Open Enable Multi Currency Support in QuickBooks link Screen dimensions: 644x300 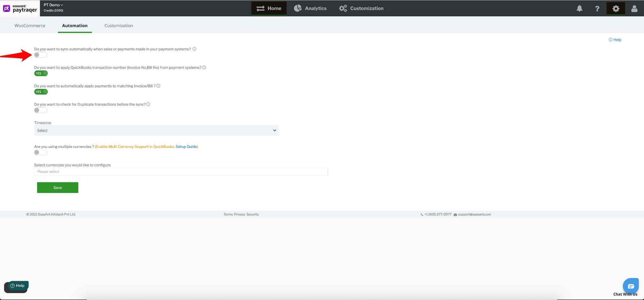click(x=135, y=147)
